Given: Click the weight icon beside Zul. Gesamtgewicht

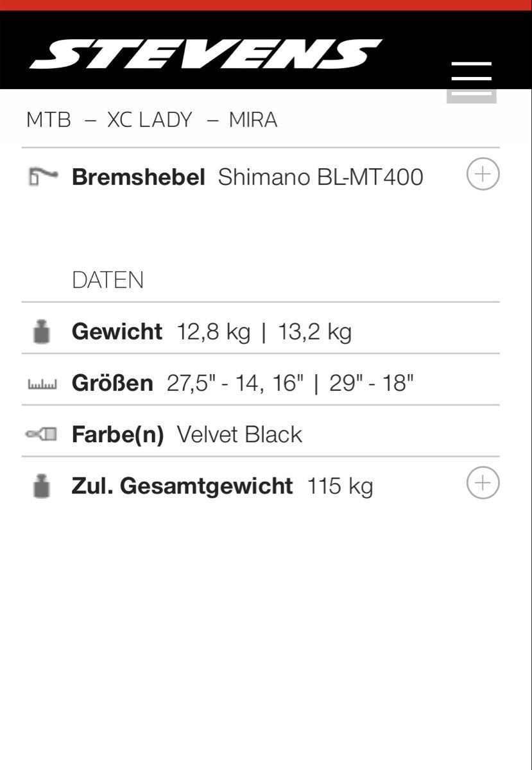Looking at the screenshot, I should point(42,486).
